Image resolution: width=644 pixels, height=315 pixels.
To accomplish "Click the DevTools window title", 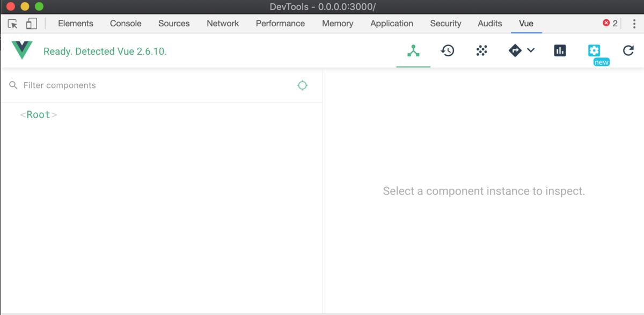I will (x=323, y=7).
